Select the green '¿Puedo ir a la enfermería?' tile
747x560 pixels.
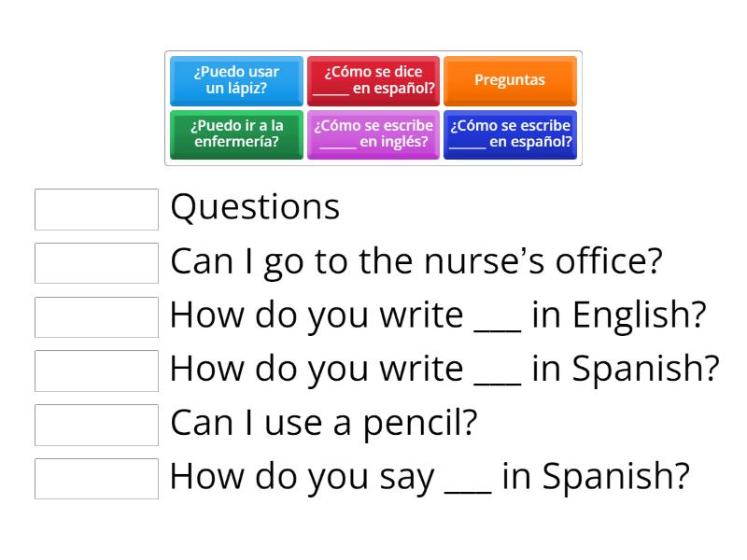pos(236,134)
